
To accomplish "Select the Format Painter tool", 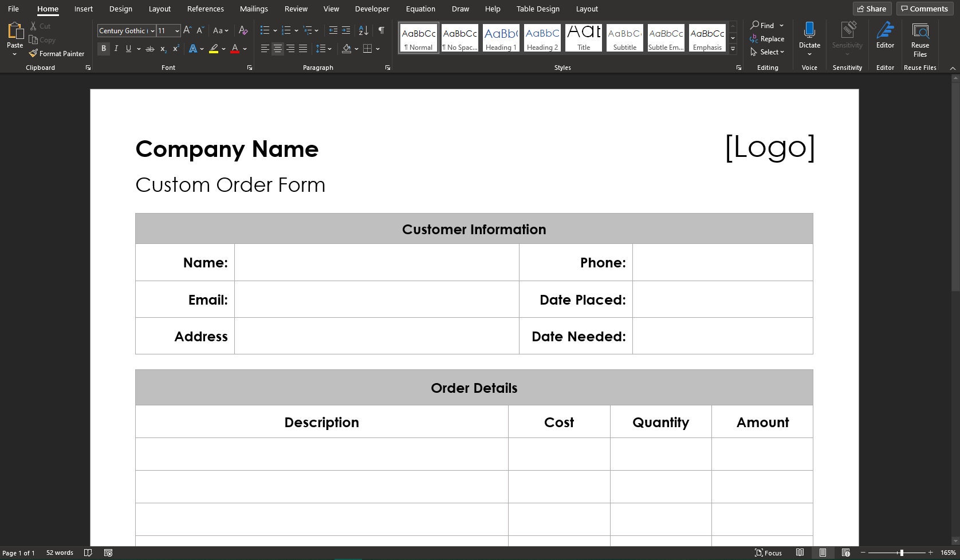I will pos(57,53).
